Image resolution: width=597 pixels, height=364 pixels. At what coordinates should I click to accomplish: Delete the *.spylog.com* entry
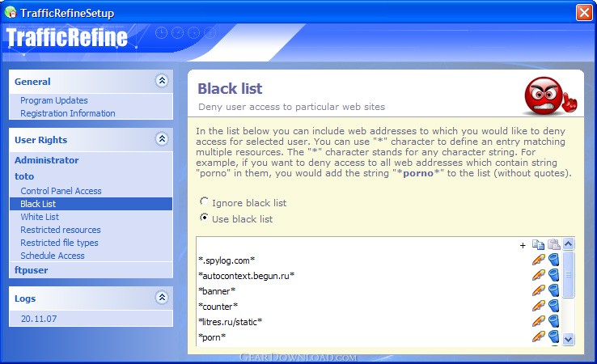554,260
